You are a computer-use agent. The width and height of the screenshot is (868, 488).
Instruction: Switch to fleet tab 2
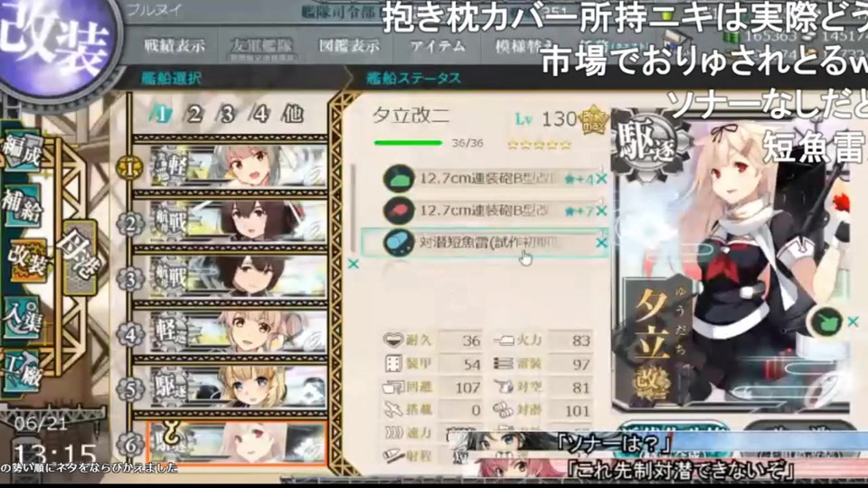click(x=194, y=115)
